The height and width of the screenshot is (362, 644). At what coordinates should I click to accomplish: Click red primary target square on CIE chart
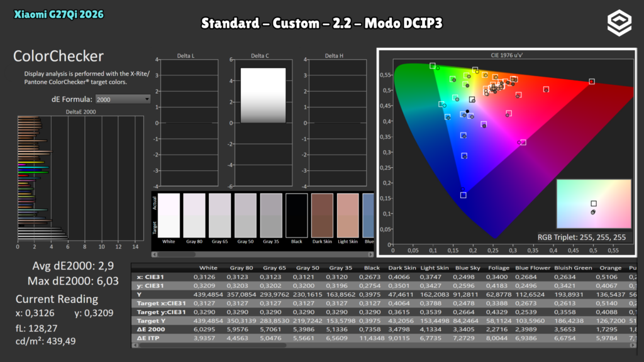click(x=592, y=82)
